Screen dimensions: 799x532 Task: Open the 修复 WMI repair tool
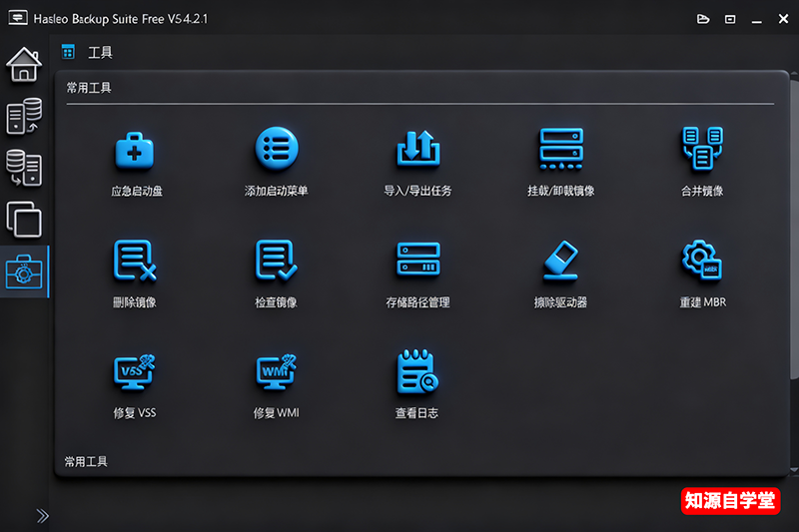(x=277, y=386)
